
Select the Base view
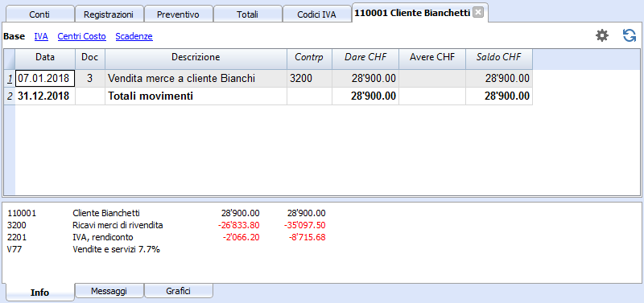tap(14, 36)
